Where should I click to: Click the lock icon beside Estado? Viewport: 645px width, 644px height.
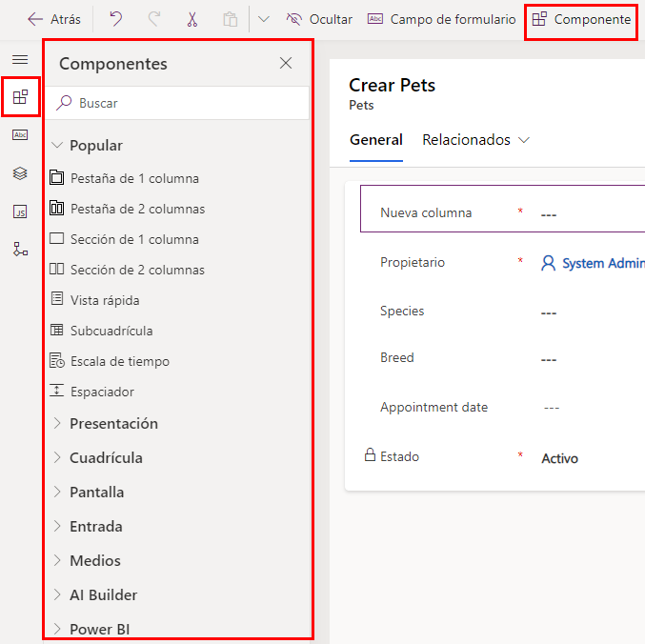coord(370,454)
